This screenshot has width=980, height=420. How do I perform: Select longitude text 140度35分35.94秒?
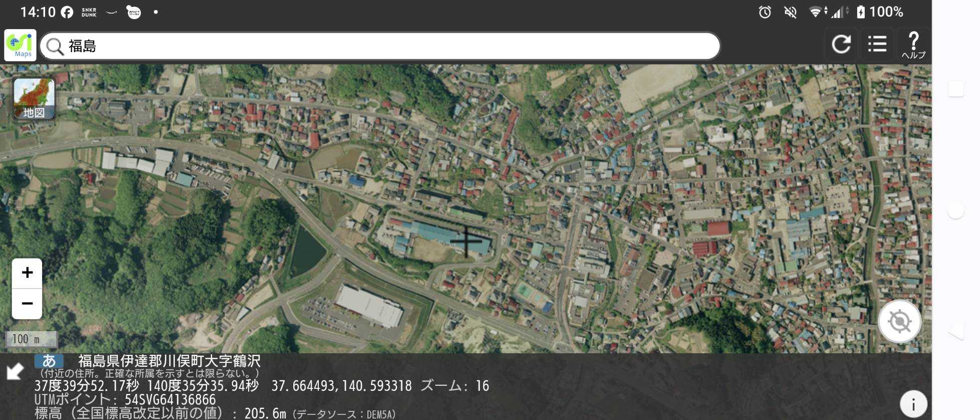click(x=203, y=385)
